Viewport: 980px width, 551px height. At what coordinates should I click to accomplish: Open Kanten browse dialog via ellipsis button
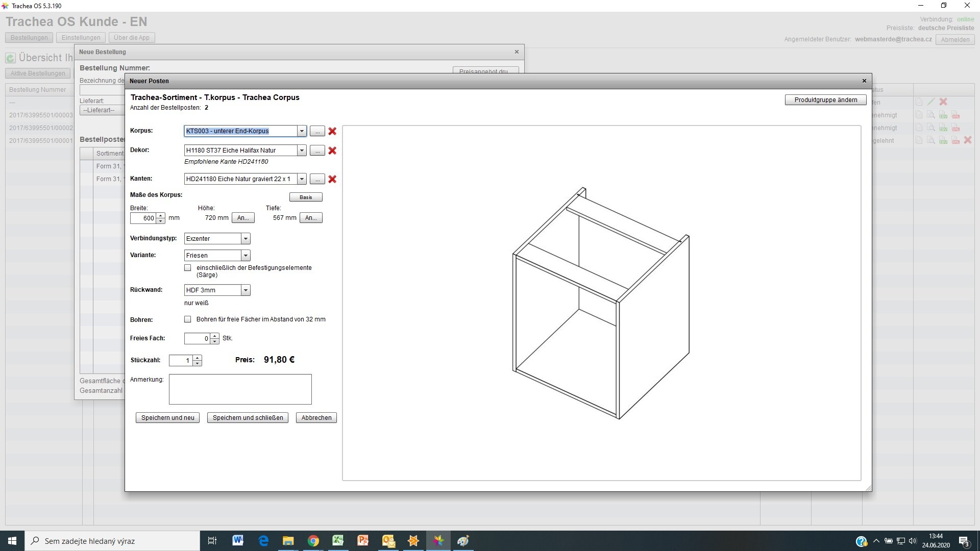click(317, 179)
